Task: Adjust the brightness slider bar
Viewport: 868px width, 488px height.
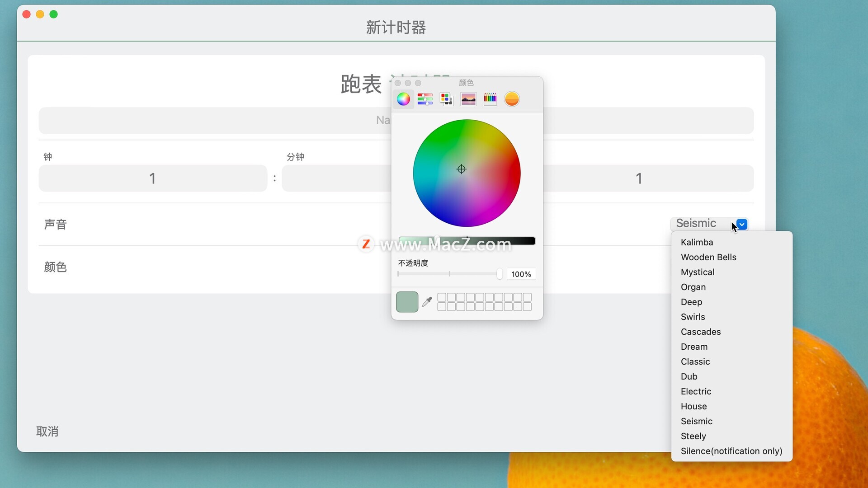Action: (467, 241)
